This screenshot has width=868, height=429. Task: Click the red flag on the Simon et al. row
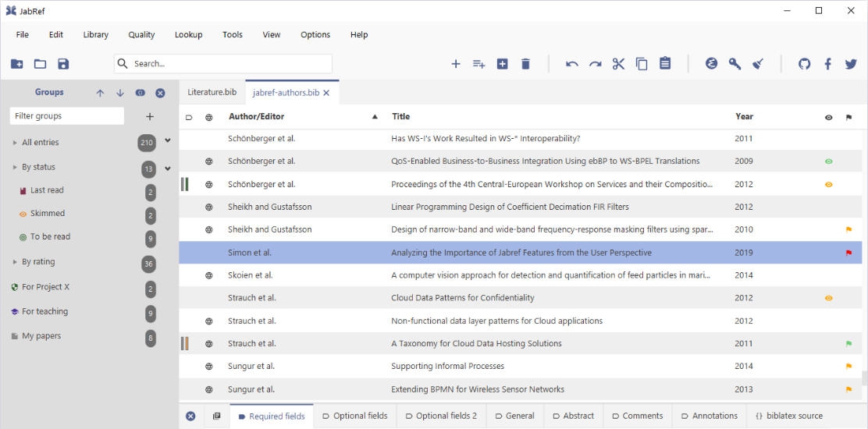tap(848, 253)
